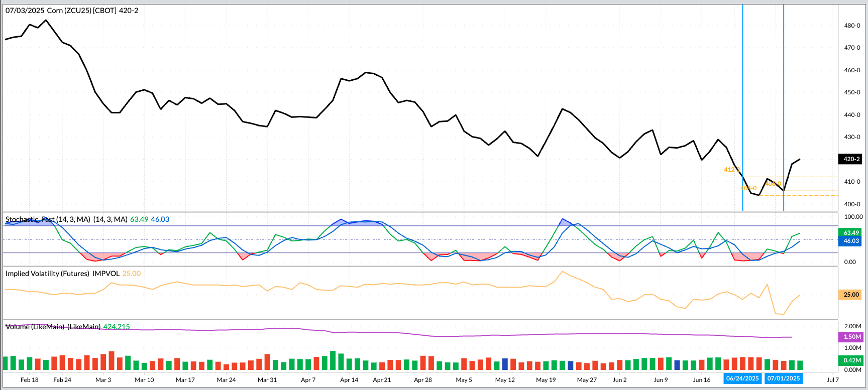Image resolution: width=868 pixels, height=390 pixels.
Task: Click the Apr 14 date axis label
Action: (349, 380)
